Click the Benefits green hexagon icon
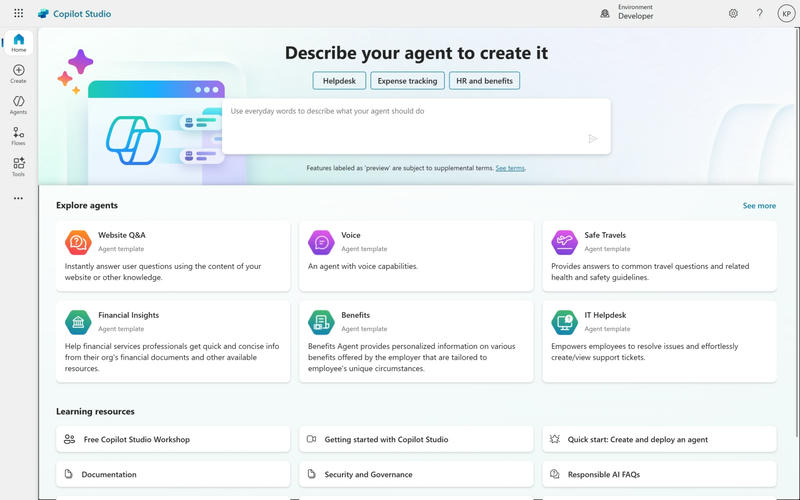Image resolution: width=800 pixels, height=500 pixels. (321, 322)
